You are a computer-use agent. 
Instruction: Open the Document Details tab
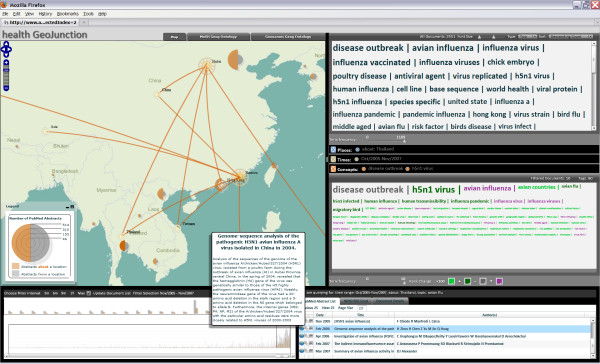(x=390, y=301)
